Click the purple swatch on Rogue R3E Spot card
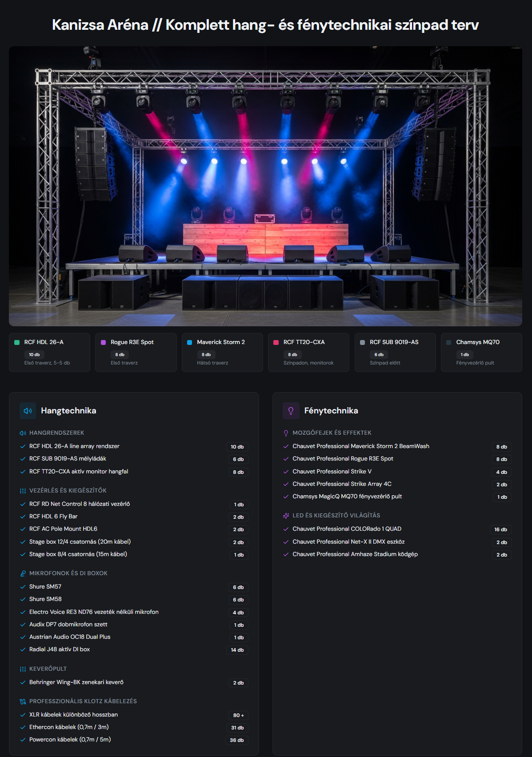This screenshot has width=532, height=757. [103, 342]
